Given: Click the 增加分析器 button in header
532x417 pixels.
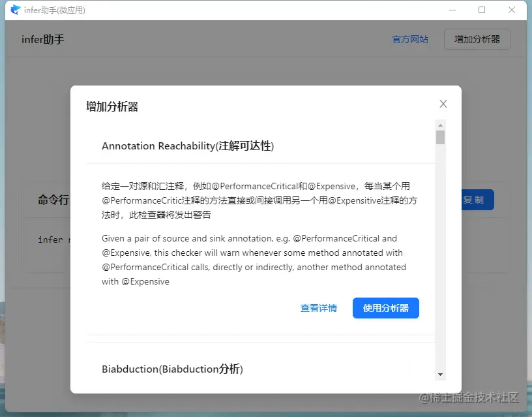Looking at the screenshot, I should coord(477,39).
